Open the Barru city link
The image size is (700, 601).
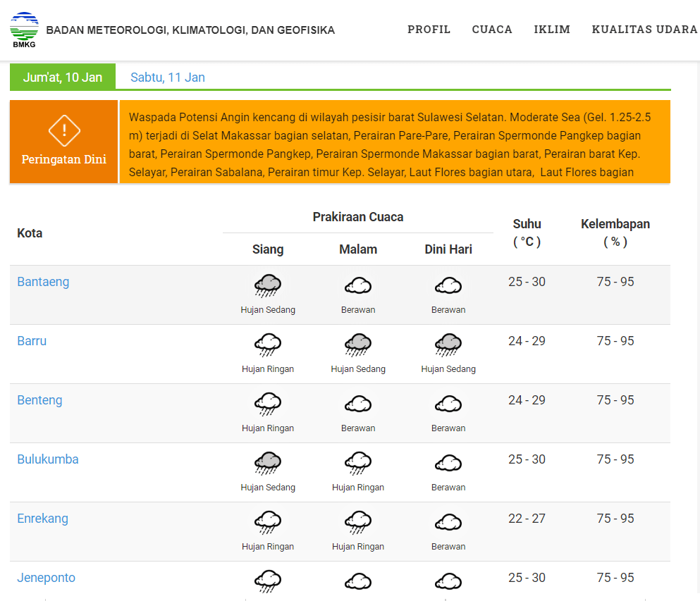point(32,341)
